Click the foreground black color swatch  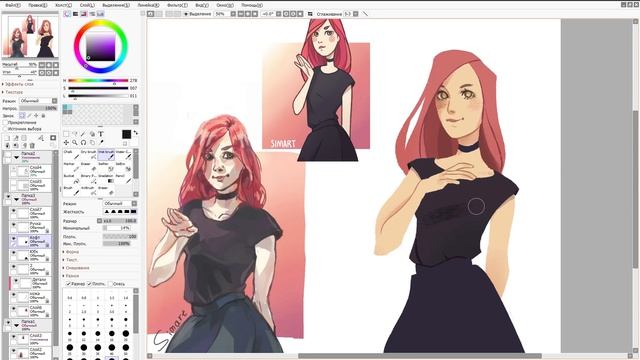[126, 135]
